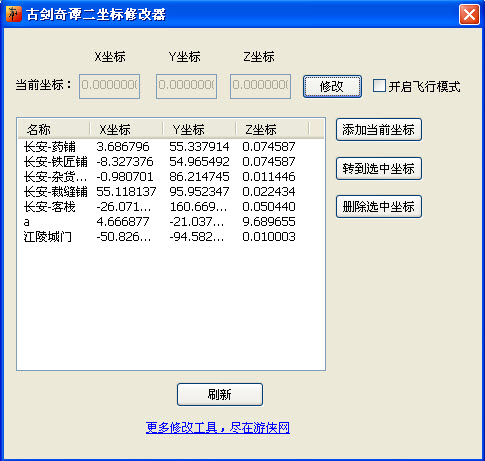
Task: Sort list by Y坐标 column header
Action: coord(199,129)
